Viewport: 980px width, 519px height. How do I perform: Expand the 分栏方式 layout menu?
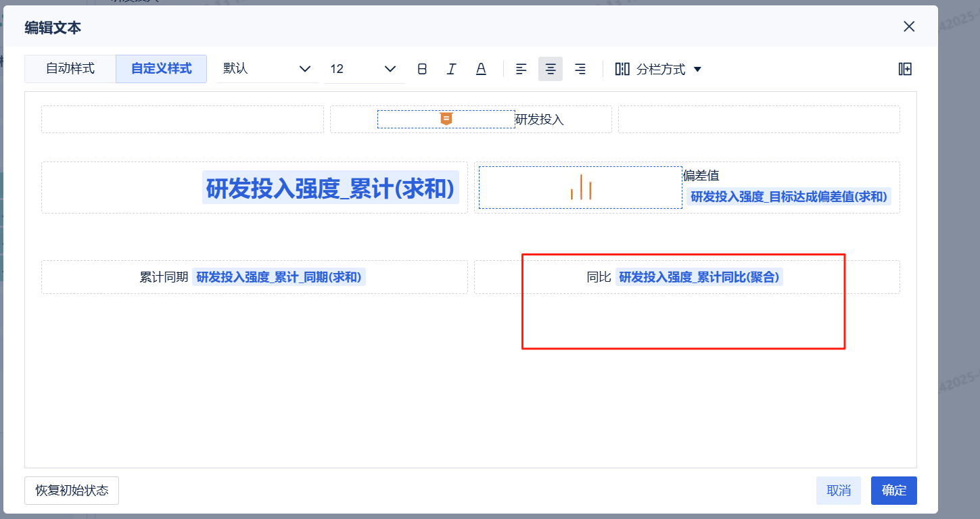coord(659,69)
